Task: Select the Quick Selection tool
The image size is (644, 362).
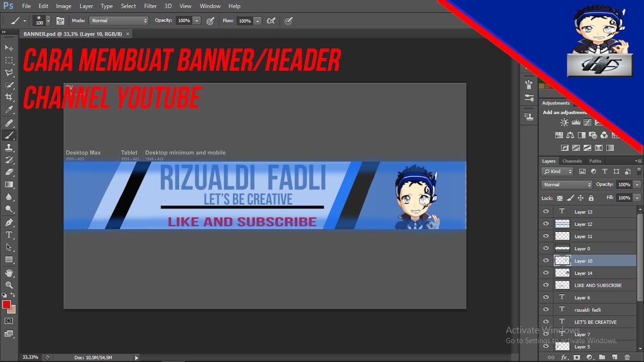Action: 9,85
